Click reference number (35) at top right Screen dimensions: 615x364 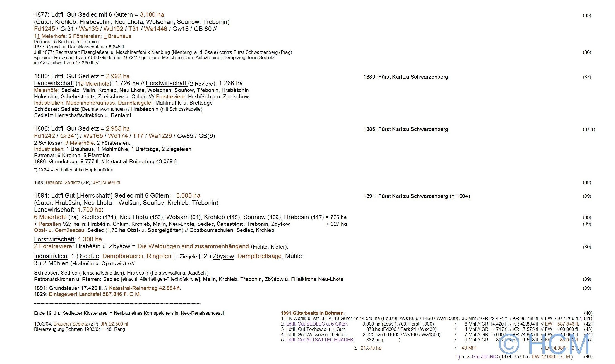coord(587,15)
